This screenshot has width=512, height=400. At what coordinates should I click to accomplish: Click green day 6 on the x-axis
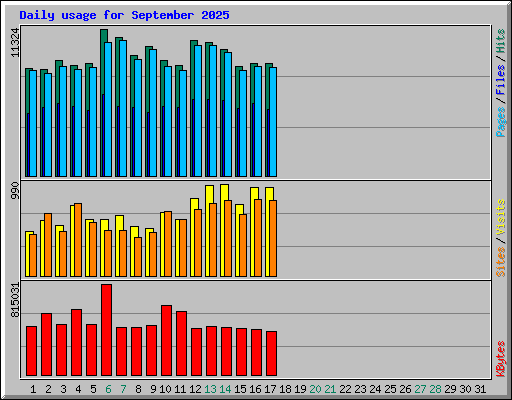108,389
